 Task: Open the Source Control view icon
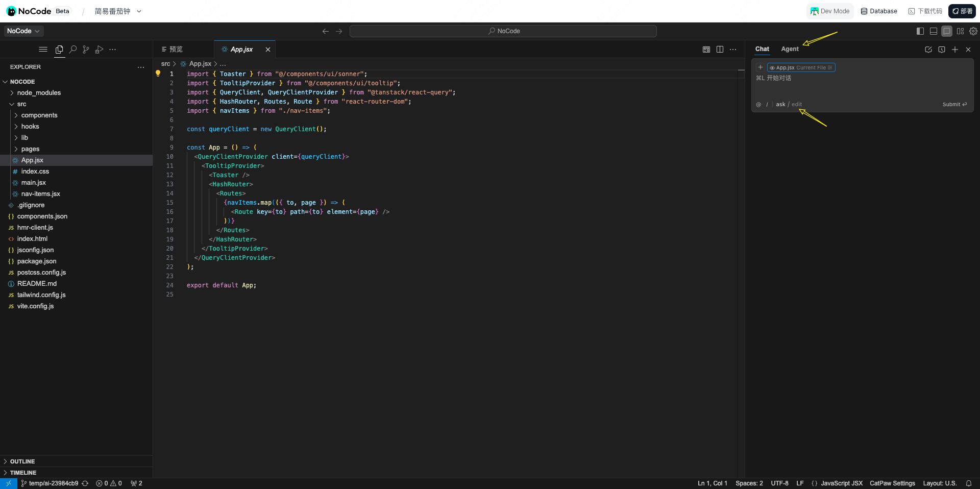tap(86, 50)
